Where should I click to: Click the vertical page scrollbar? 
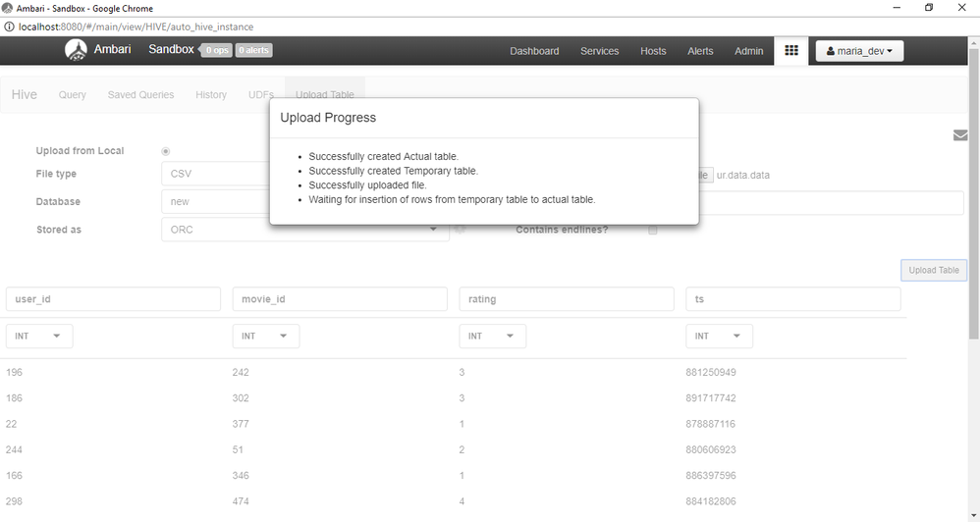pyautogui.click(x=974, y=193)
